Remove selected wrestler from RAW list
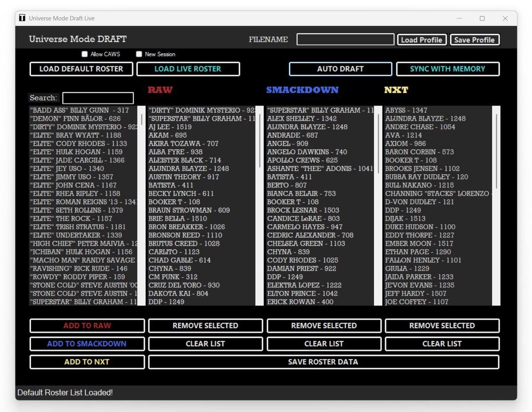Image resolution: width=532 pixels, height=412 pixels. click(205, 326)
